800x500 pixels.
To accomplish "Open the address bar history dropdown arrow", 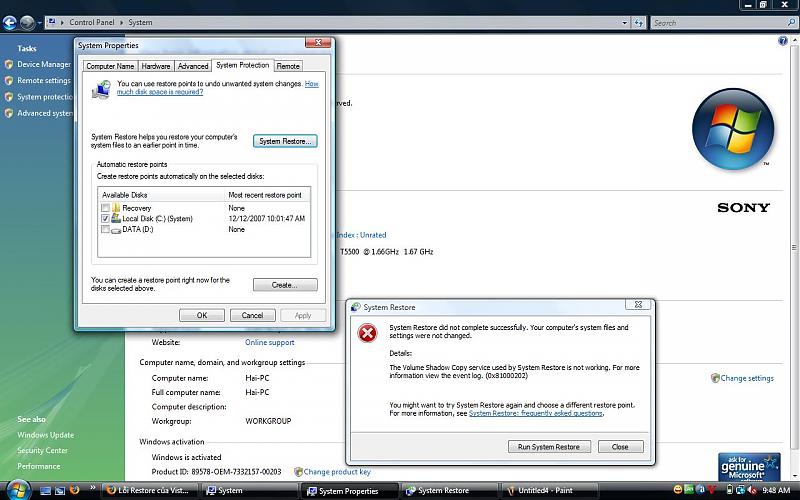I will [x=624, y=22].
